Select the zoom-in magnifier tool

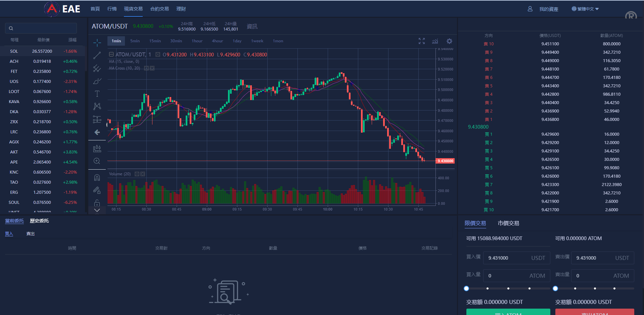pos(97,161)
